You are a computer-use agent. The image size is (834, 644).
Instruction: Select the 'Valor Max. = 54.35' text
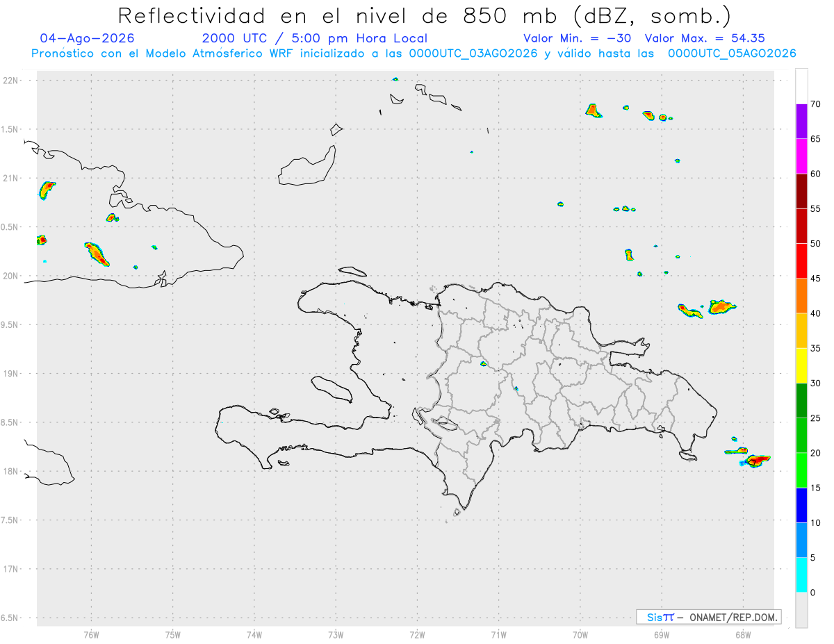pos(705,38)
